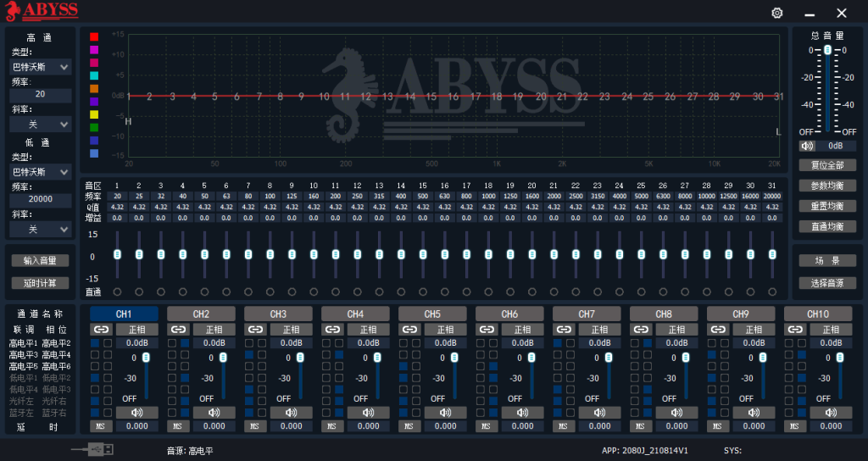This screenshot has height=461, width=868.
Task: Open the 低通 斜率 slope dropdown
Action: tap(41, 229)
